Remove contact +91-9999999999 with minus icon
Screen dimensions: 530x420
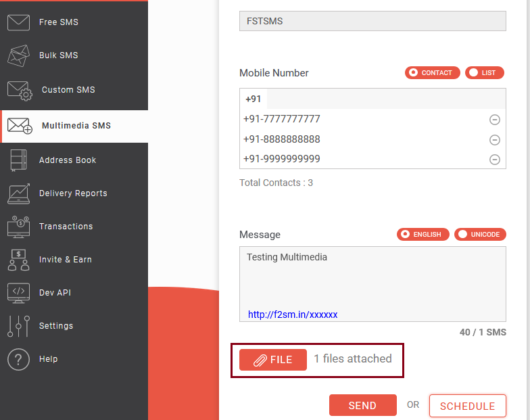click(495, 160)
